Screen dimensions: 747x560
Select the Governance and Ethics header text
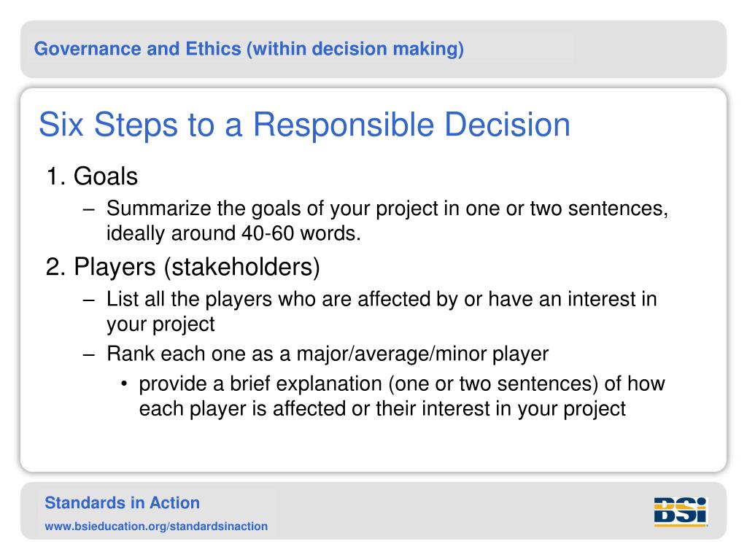click(249, 49)
